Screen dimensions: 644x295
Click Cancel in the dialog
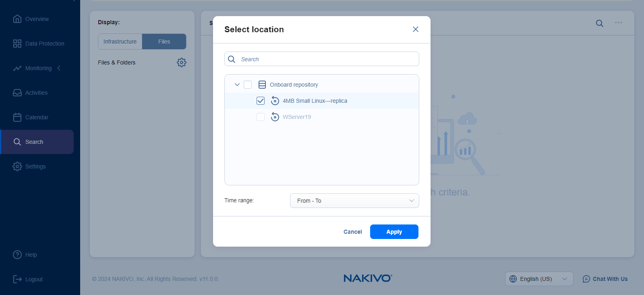coord(352,232)
